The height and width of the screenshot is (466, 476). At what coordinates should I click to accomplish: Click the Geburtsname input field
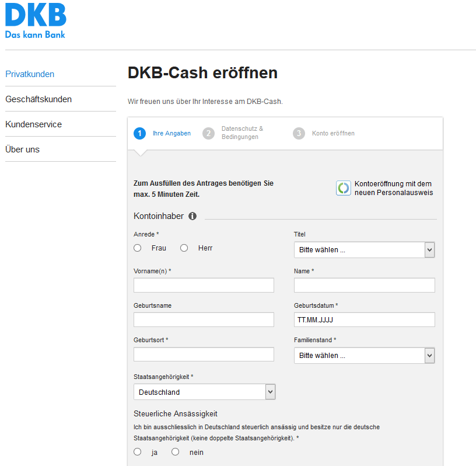click(204, 320)
